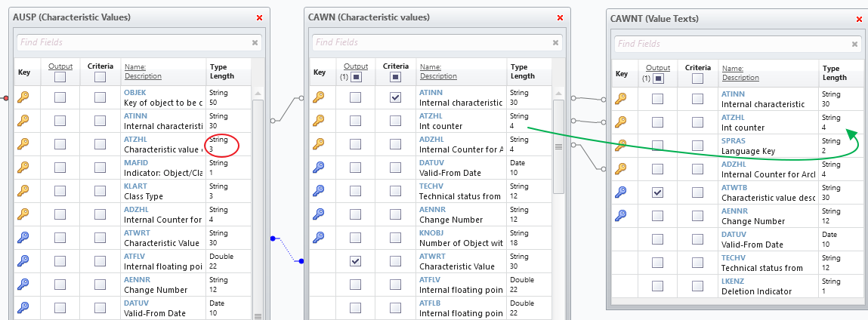Toggle the Criteria select-all checkbox in CAWNT header
This screenshot has height=320, width=868.
(x=698, y=78)
